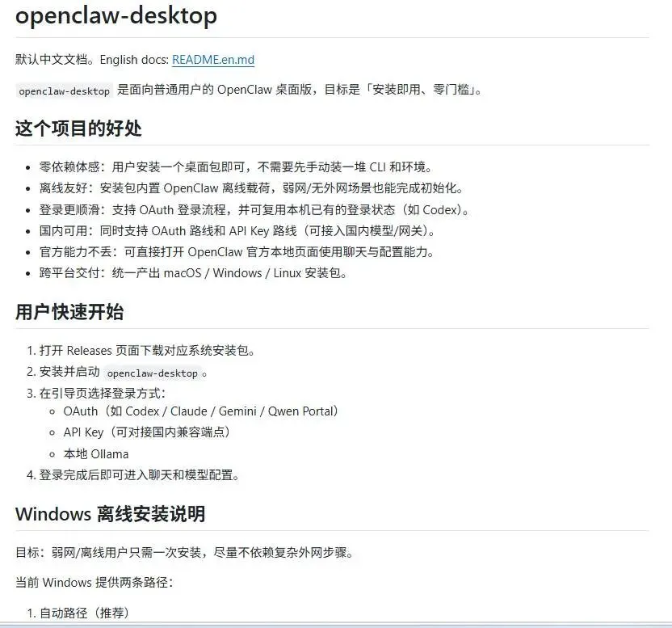
Task: Click the list item '自动路径（推荐）'
Action: click(x=84, y=613)
